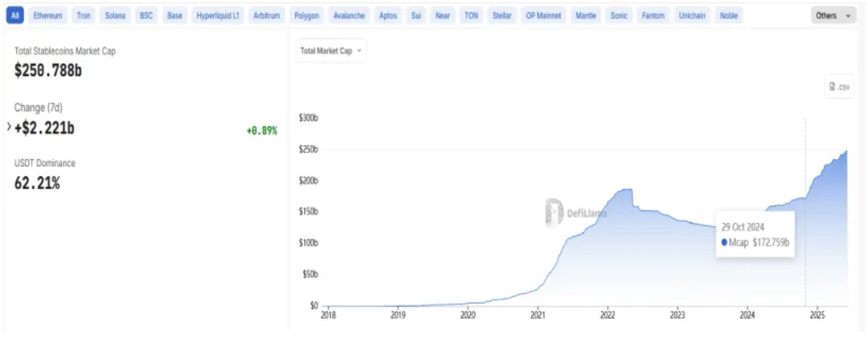Download chart data as .csv

[839, 87]
